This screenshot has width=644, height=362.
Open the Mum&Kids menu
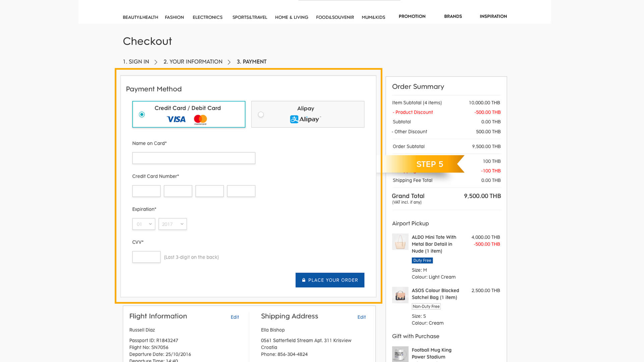pyautogui.click(x=373, y=17)
